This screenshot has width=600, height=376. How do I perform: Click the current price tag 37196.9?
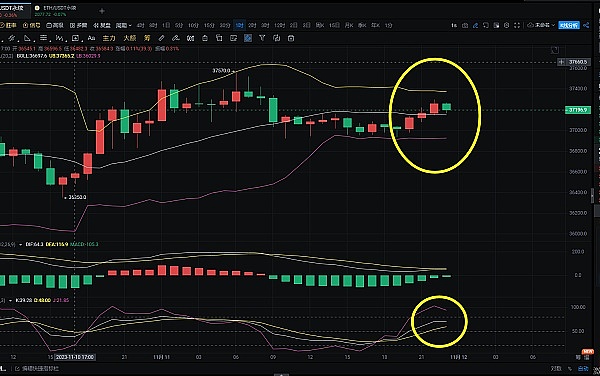pyautogui.click(x=578, y=110)
